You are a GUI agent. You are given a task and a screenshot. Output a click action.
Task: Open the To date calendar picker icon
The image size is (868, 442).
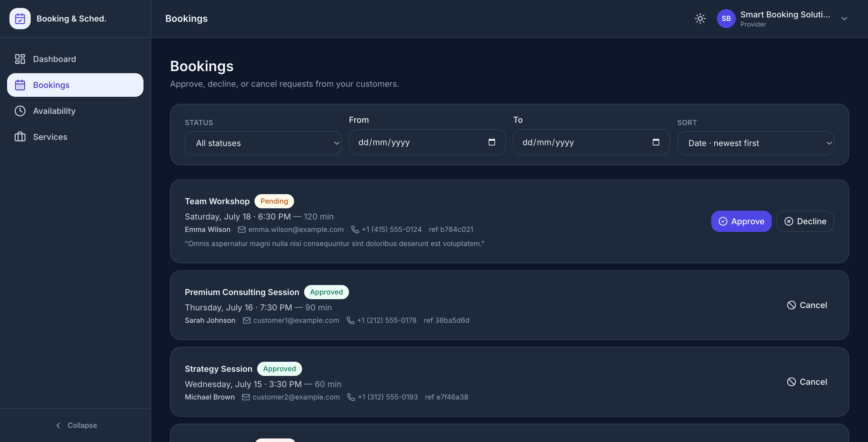click(656, 142)
